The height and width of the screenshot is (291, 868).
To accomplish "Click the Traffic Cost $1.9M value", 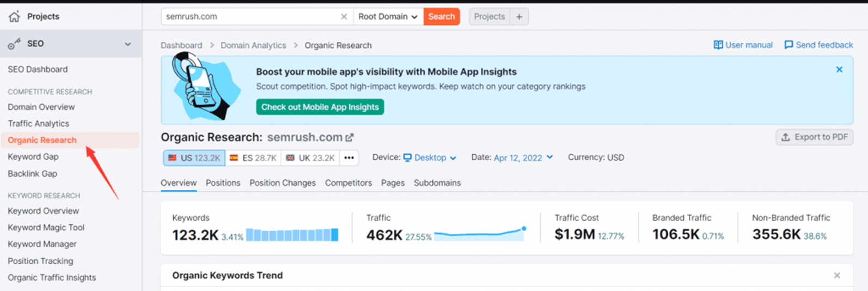I will point(574,235).
